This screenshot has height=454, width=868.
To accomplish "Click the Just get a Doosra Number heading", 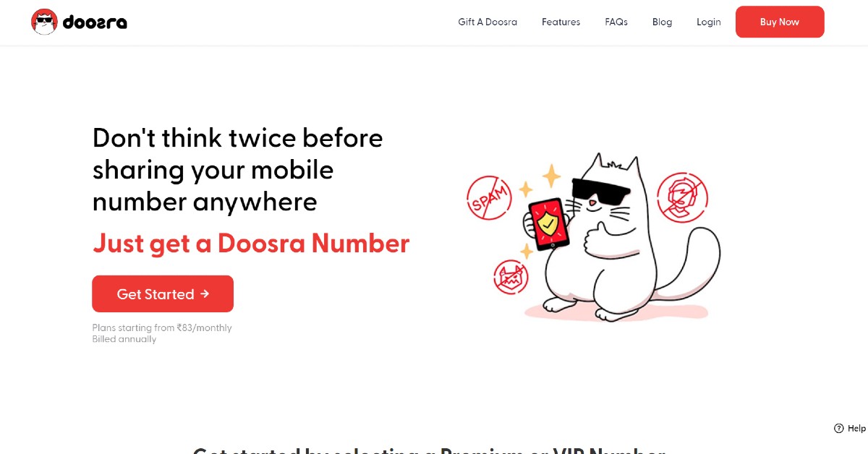I will coord(251,244).
